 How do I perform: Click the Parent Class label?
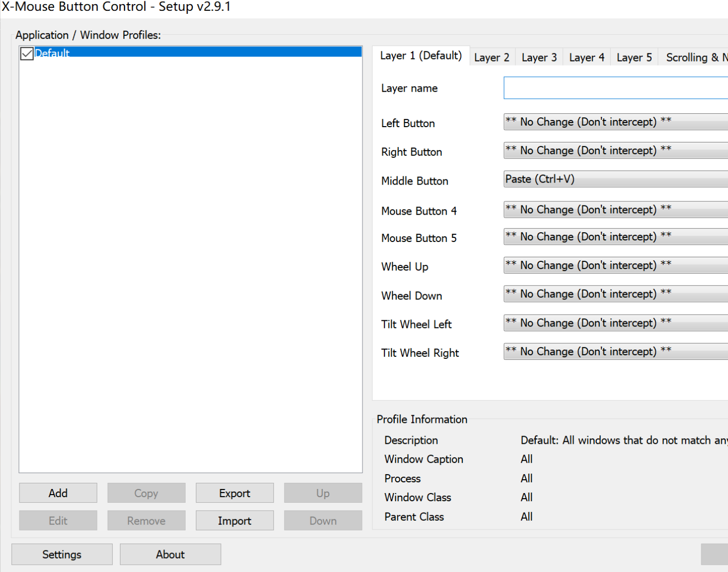pos(414,517)
